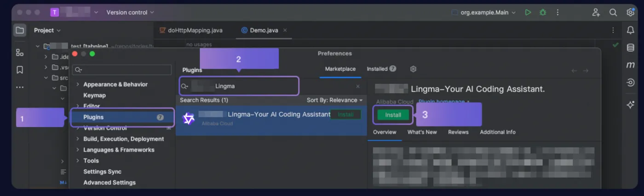Open the Bookmarks tool window icon
The height and width of the screenshot is (196, 644).
point(20,70)
